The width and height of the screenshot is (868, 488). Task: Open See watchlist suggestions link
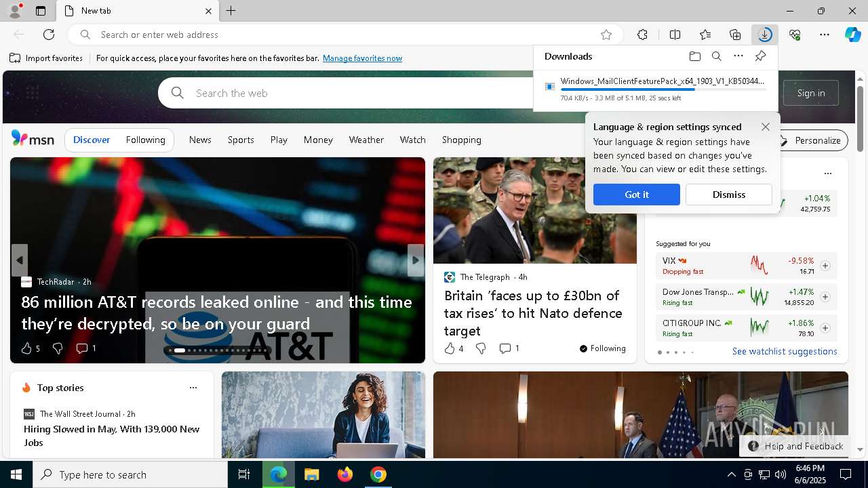785,351
